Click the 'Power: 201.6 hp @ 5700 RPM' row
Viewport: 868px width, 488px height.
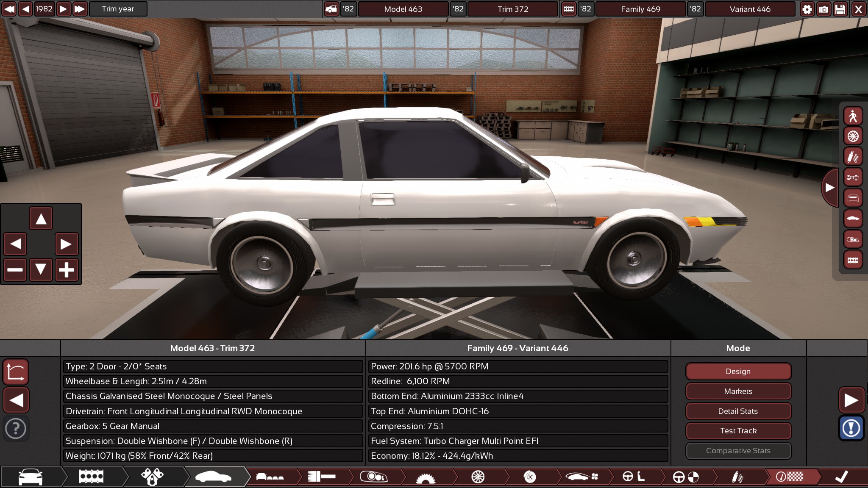point(518,366)
